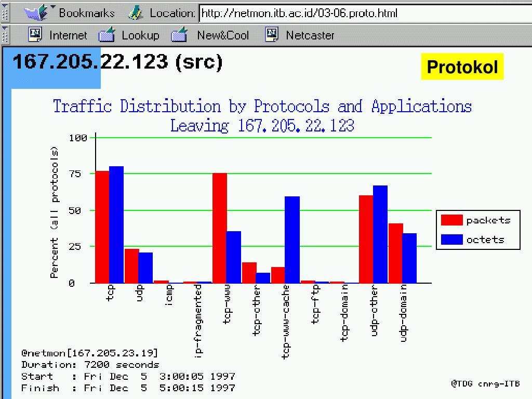This screenshot has width=532, height=399.
Task: Click the blue tcp octets bar
Action: pos(116,224)
